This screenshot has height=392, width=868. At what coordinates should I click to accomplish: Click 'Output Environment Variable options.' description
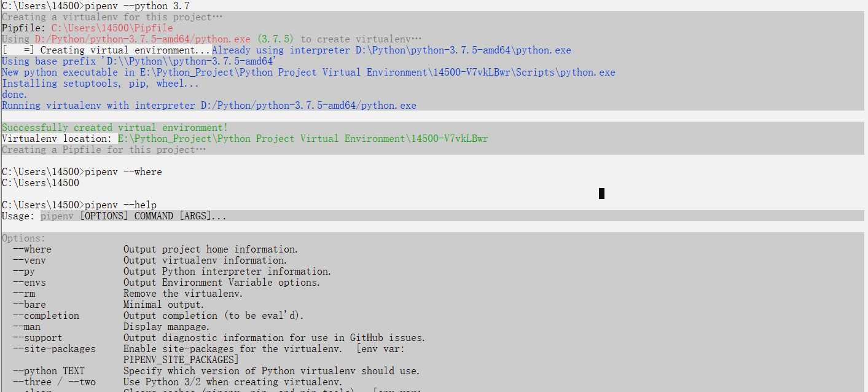[222, 283]
